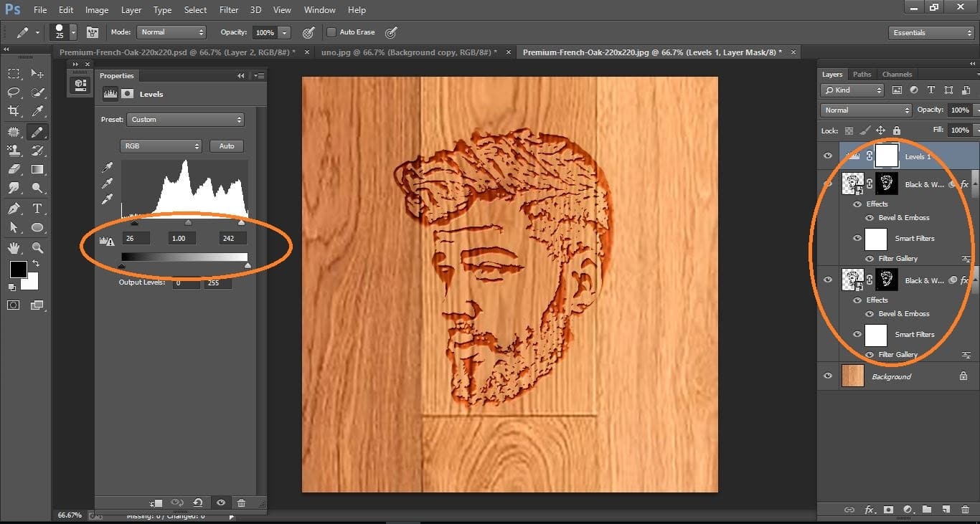Click the foreground color swatch
This screenshot has height=524, width=980.
pyautogui.click(x=17, y=270)
